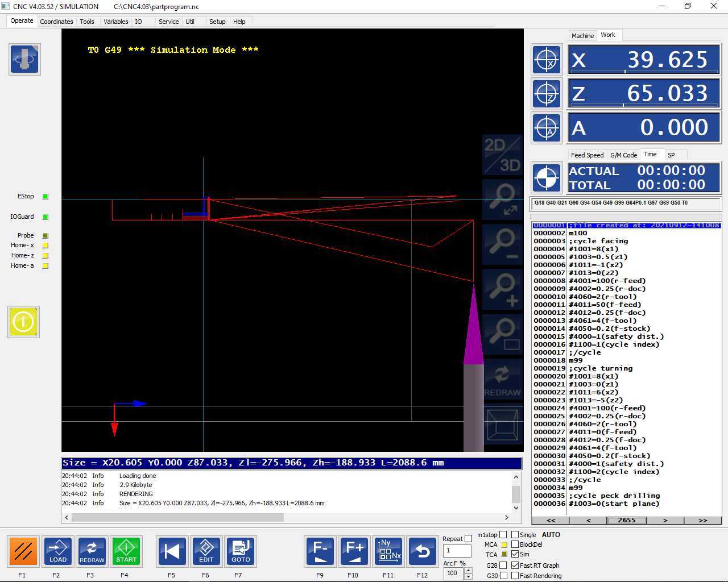The width and height of the screenshot is (728, 582).
Task: Uncheck the Sim checkbox
Action: pos(515,554)
